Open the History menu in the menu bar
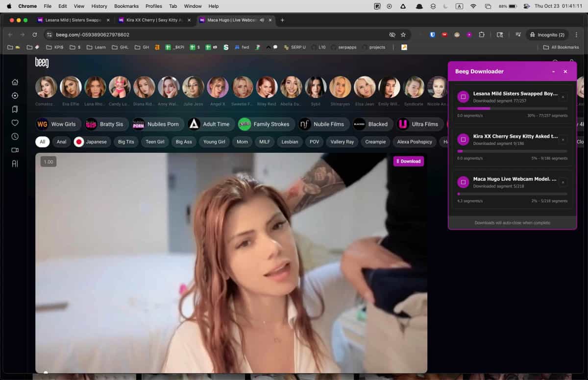Image resolution: width=588 pixels, height=380 pixels. [99, 6]
